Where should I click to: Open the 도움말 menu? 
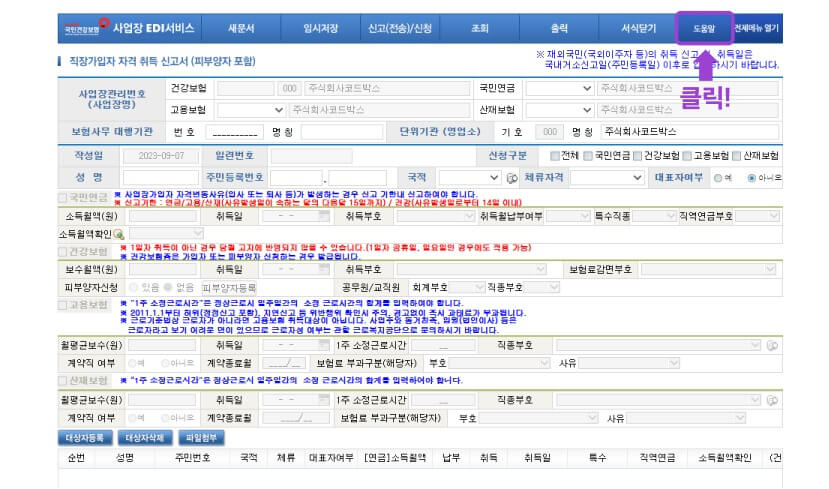click(x=704, y=28)
